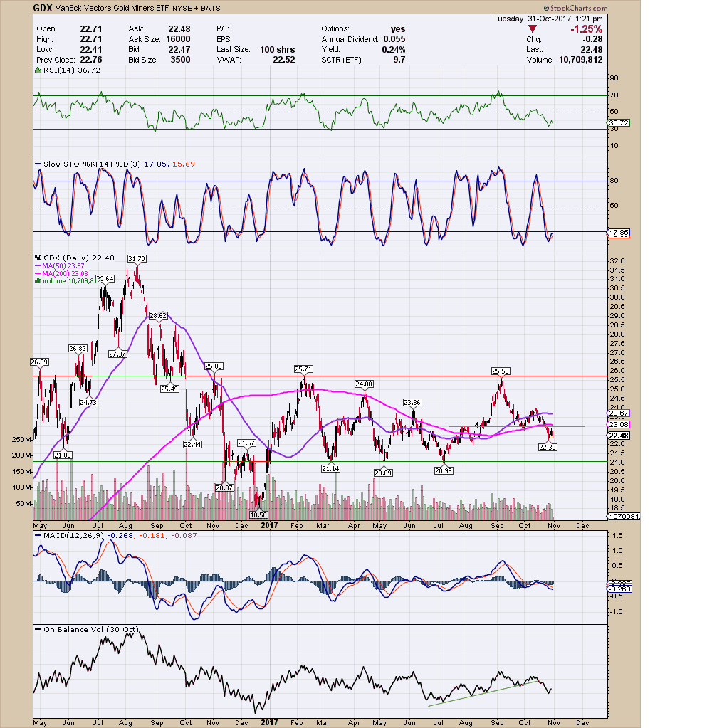Click the 20.89 May low label
712x728 pixels.
[383, 473]
